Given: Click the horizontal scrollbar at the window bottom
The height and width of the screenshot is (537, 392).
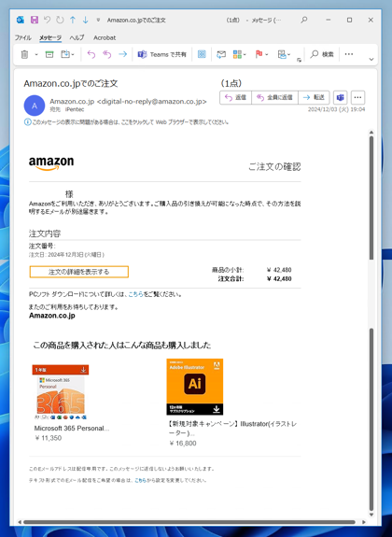Looking at the screenshot, I should [189, 522].
